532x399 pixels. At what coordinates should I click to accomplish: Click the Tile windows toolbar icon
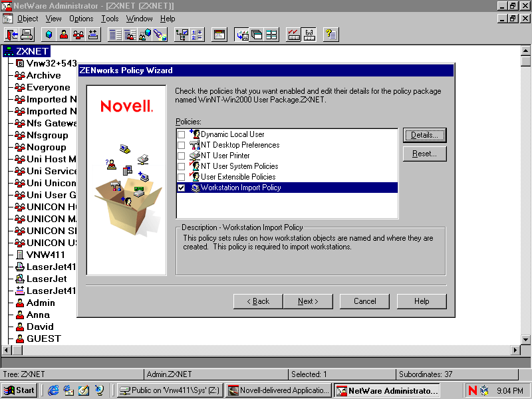[x=271, y=35]
